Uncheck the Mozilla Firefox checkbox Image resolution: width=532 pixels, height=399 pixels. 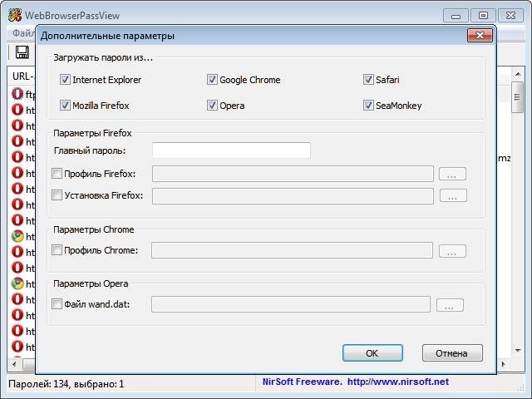(x=65, y=106)
